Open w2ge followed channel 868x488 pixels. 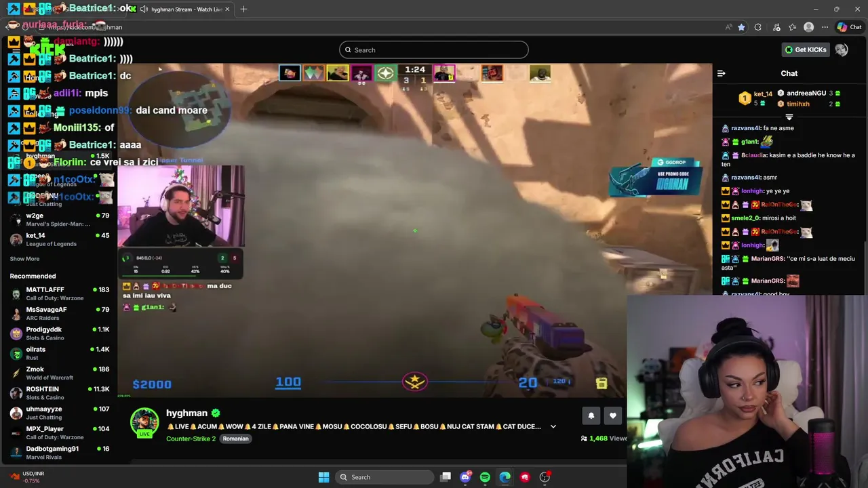[60, 220]
